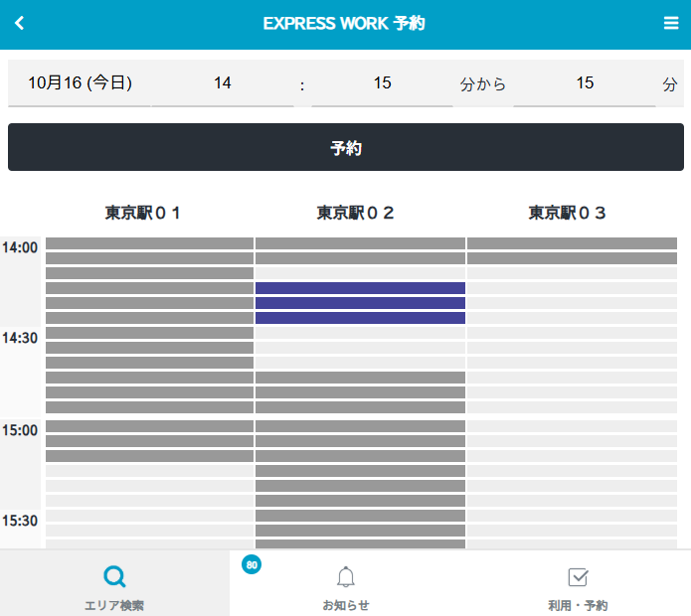Tap the 80 notification badge

click(x=252, y=564)
